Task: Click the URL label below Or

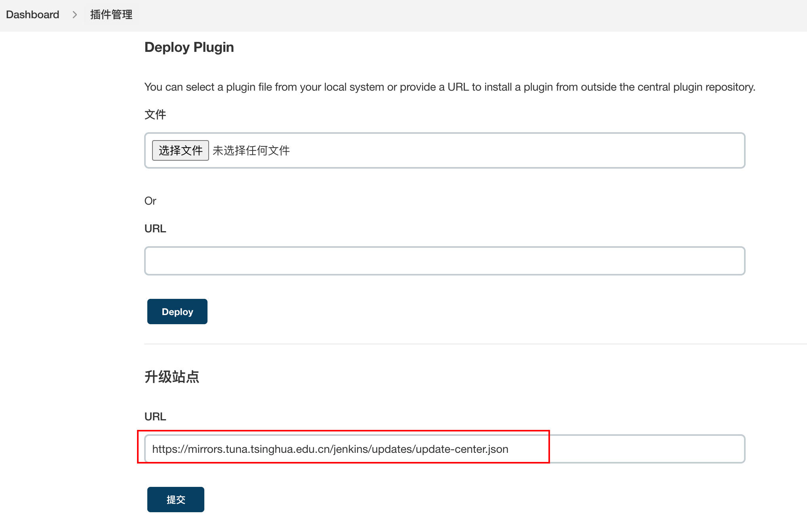Action: (155, 229)
